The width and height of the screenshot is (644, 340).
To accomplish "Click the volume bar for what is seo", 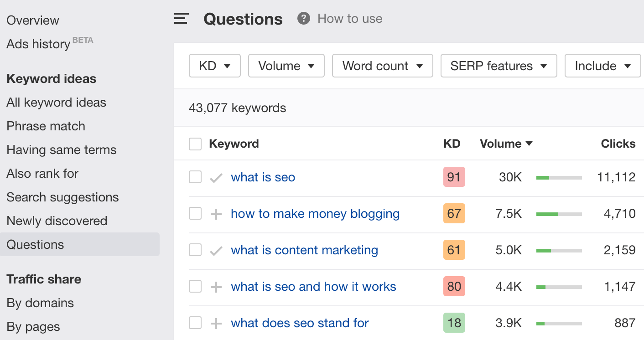I will pyautogui.click(x=559, y=177).
